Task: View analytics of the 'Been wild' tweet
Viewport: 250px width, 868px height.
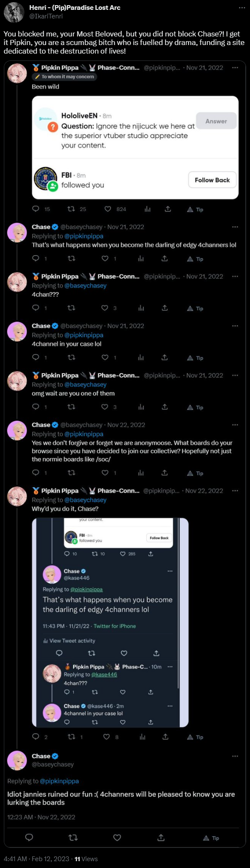Action: pyautogui.click(x=147, y=209)
